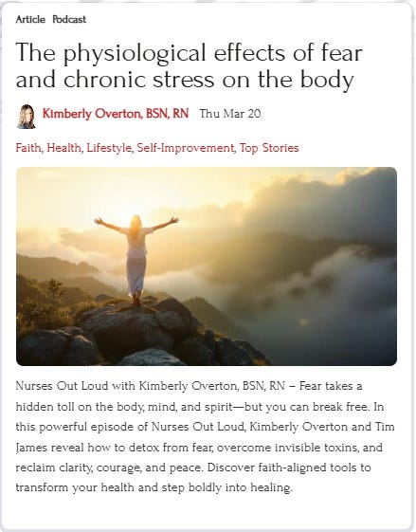Open the Self-Improvement category link

(x=185, y=148)
